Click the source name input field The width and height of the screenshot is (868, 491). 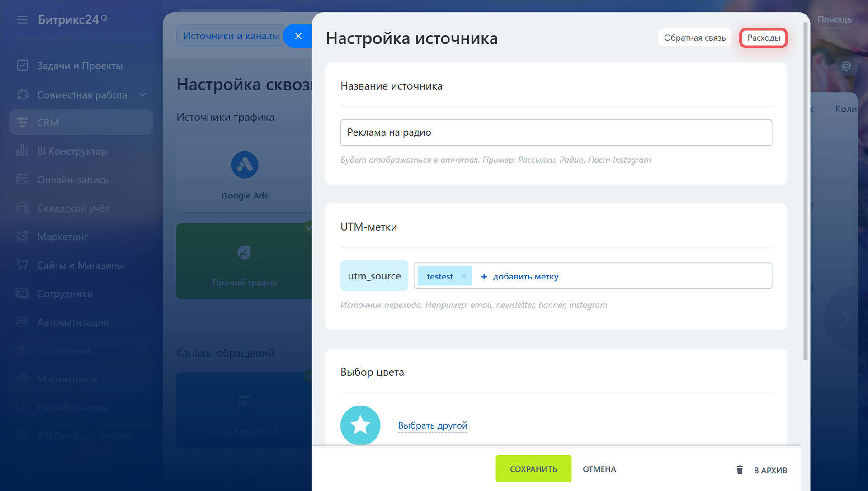(x=556, y=132)
